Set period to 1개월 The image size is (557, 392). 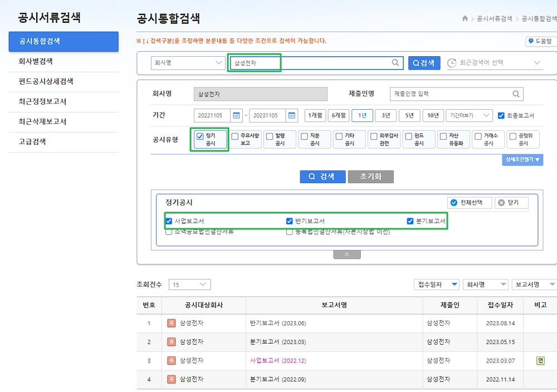315,115
